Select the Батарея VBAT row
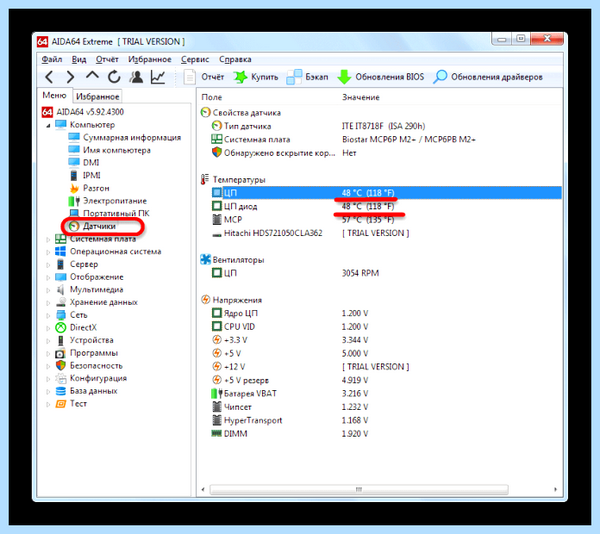Image resolution: width=600 pixels, height=534 pixels. (381, 393)
